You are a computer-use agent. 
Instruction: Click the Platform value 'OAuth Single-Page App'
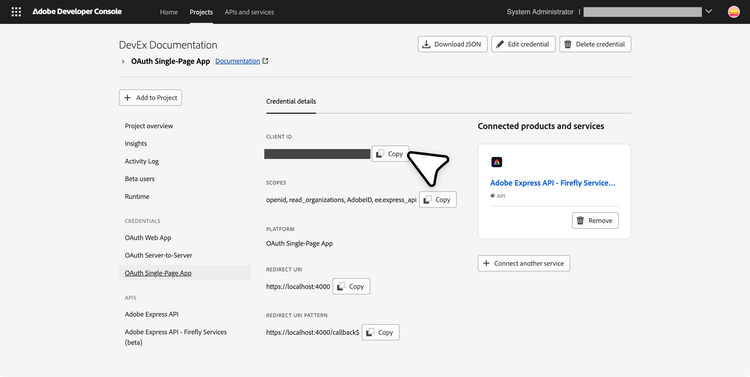coord(299,244)
